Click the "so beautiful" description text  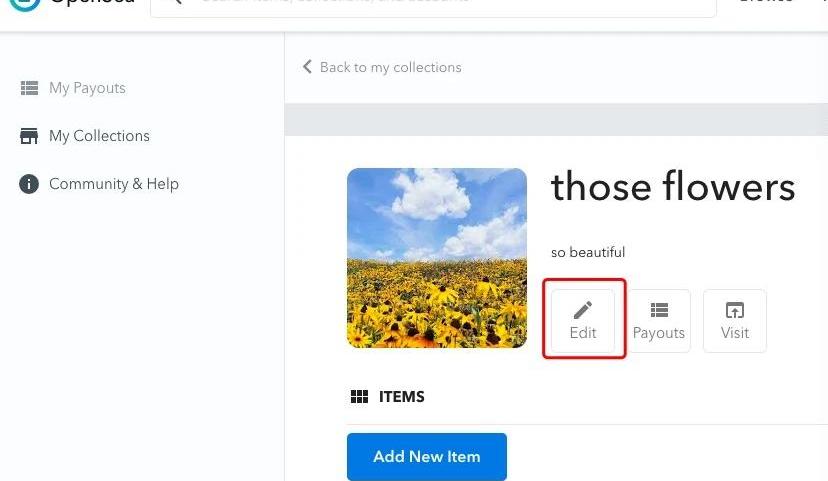pyautogui.click(x=588, y=252)
